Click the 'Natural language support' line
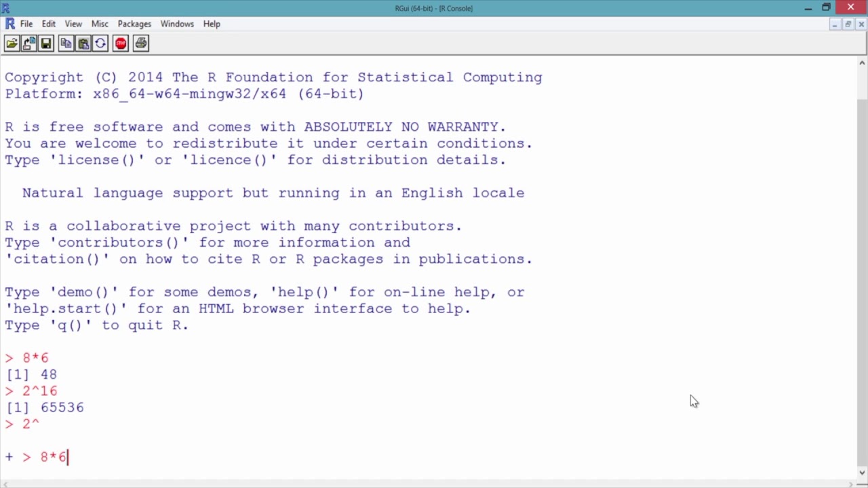This screenshot has height=488, width=868. point(273,193)
